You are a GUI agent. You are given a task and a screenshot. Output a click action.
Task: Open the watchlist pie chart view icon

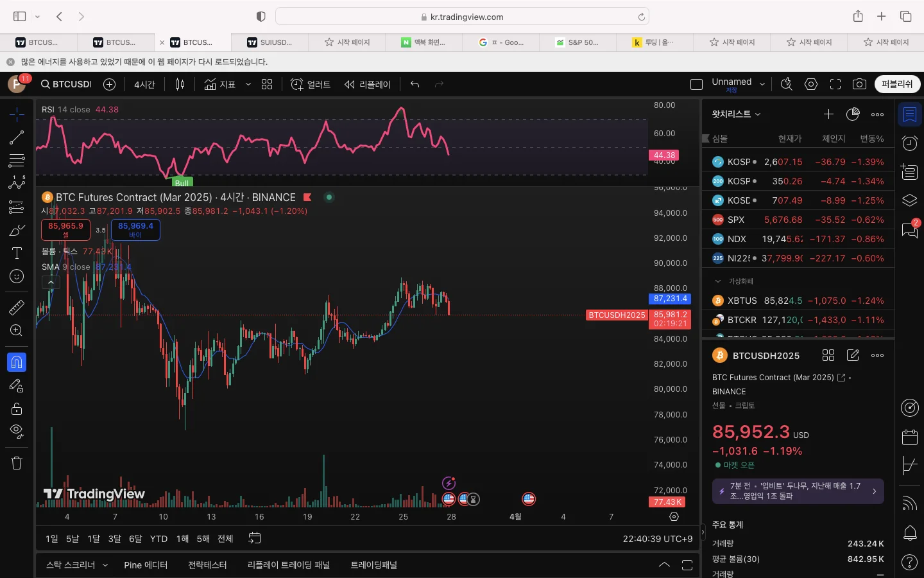(853, 114)
